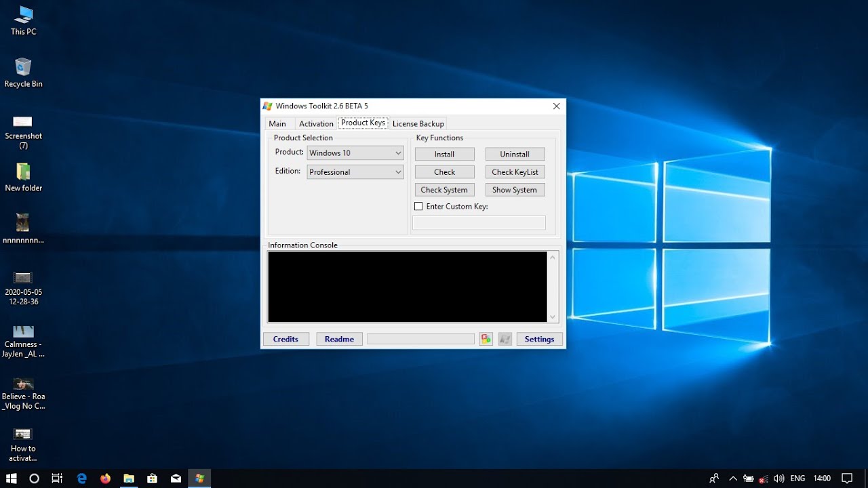Viewport: 868px width, 488px height.
Task: Click the Uninstall key button
Action: [515, 154]
